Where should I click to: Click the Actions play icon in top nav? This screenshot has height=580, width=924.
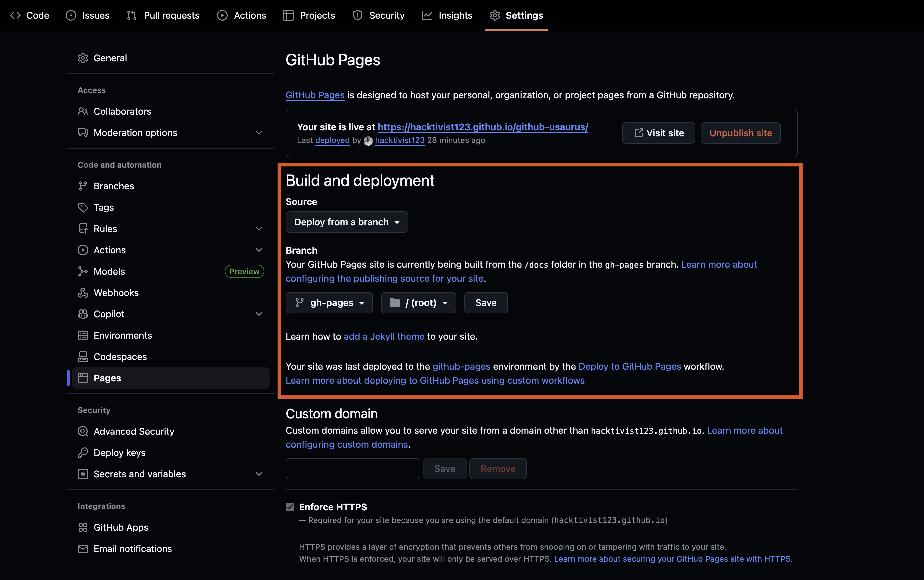point(222,15)
